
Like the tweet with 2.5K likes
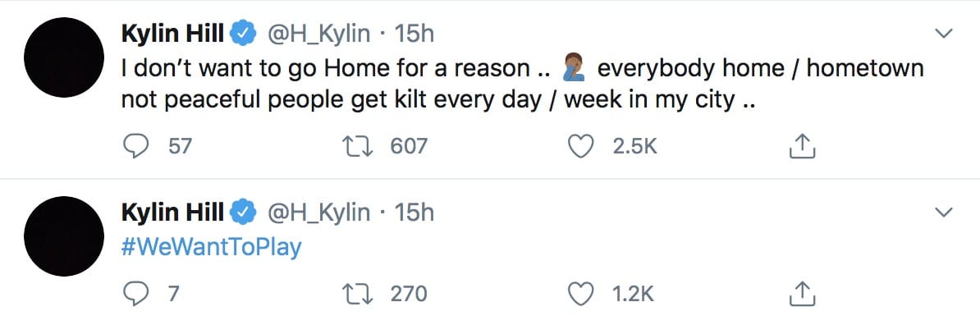coord(580,146)
